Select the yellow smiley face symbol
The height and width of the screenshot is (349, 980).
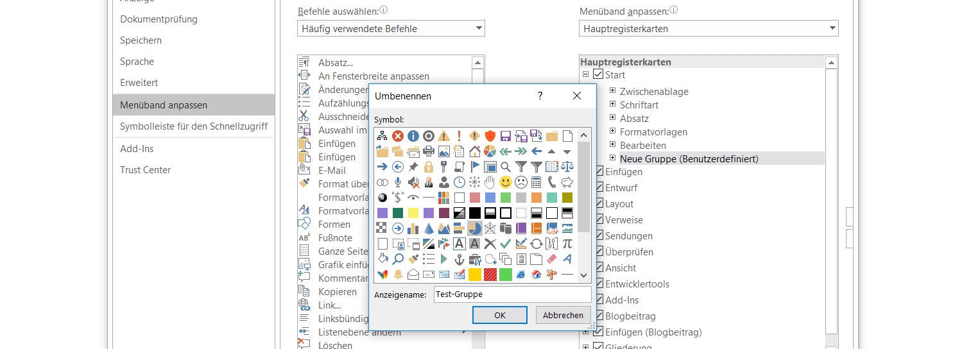506,182
